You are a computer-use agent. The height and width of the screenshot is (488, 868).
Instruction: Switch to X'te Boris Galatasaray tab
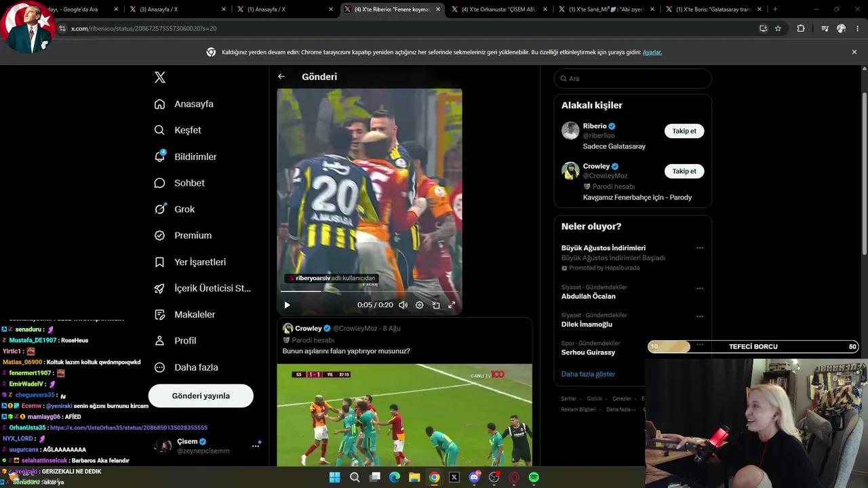pyautogui.click(x=713, y=9)
